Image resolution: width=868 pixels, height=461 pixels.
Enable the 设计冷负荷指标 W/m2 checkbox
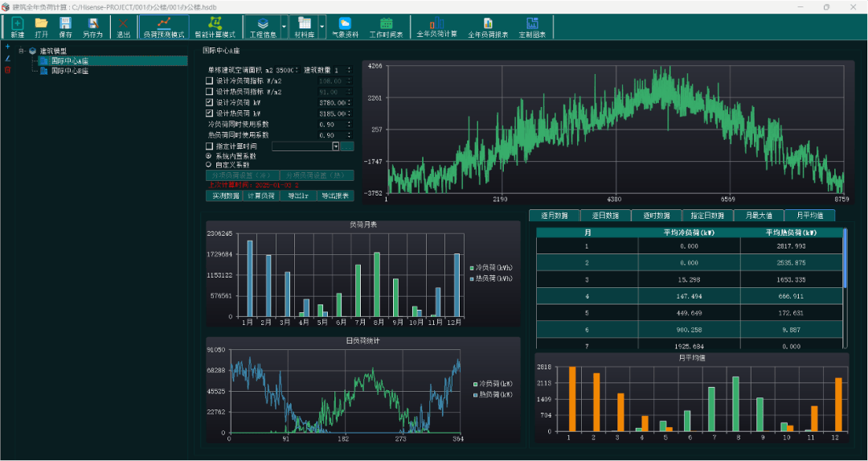coord(210,80)
